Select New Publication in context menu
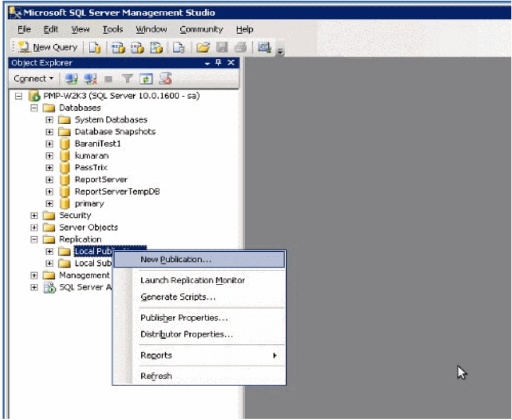The height and width of the screenshot is (420, 512). coord(199,260)
